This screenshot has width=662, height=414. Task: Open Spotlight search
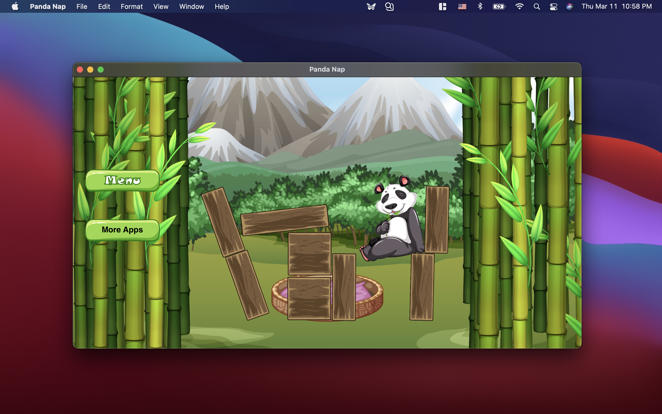pyautogui.click(x=537, y=6)
